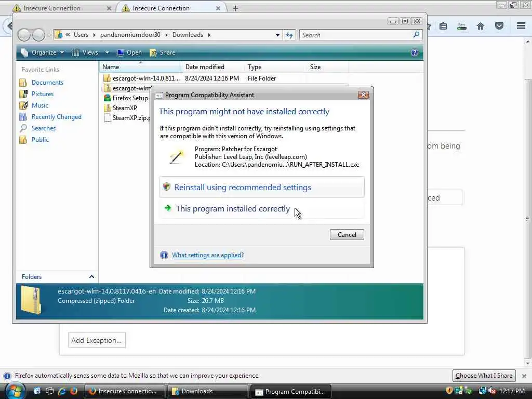Open a new Firefox tab with plus button

(x=235, y=8)
